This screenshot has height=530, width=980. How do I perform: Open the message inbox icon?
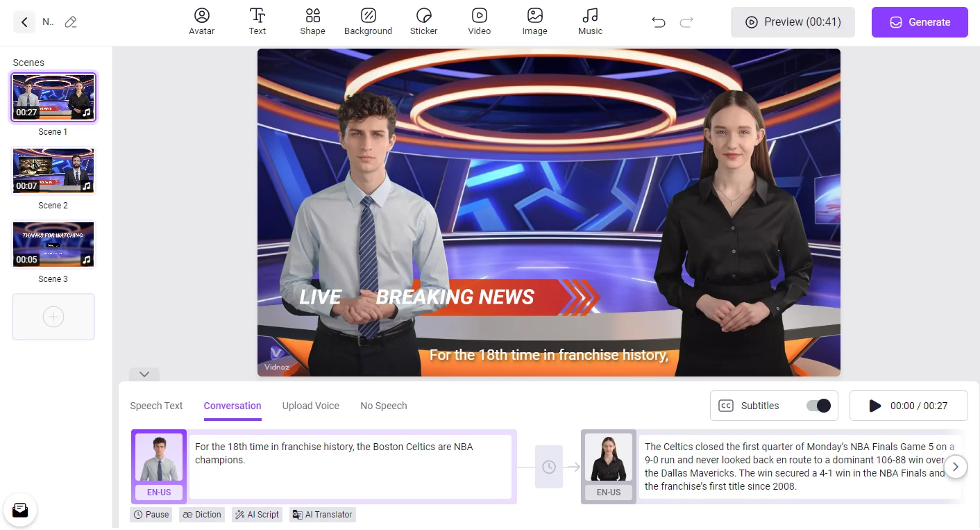20,511
